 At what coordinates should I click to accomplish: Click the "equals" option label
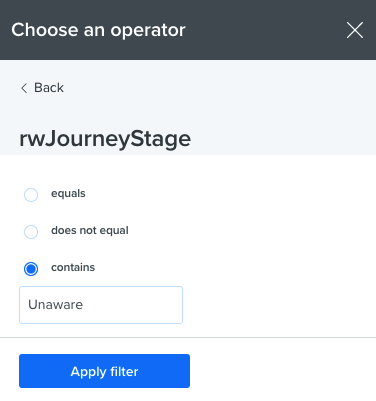68,194
